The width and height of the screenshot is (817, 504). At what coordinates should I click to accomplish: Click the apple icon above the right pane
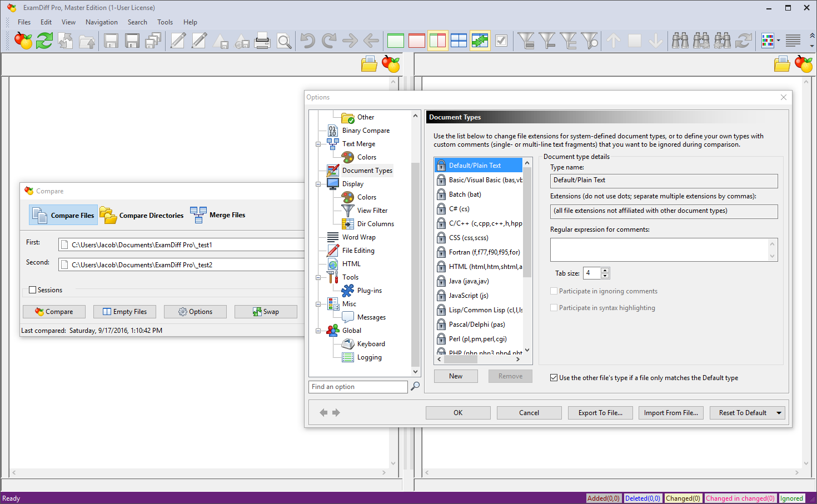tap(804, 64)
